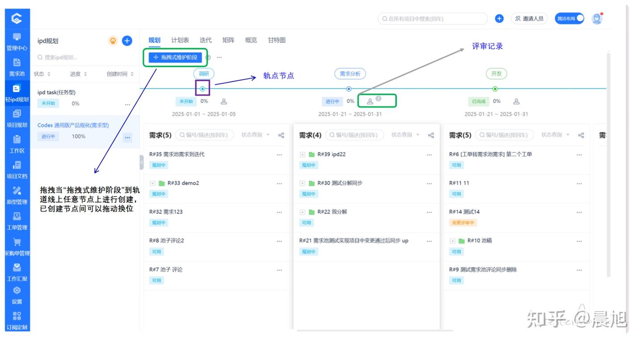The image size is (644, 345).
Task: Click the 邀请人员 button
Action: click(x=529, y=18)
